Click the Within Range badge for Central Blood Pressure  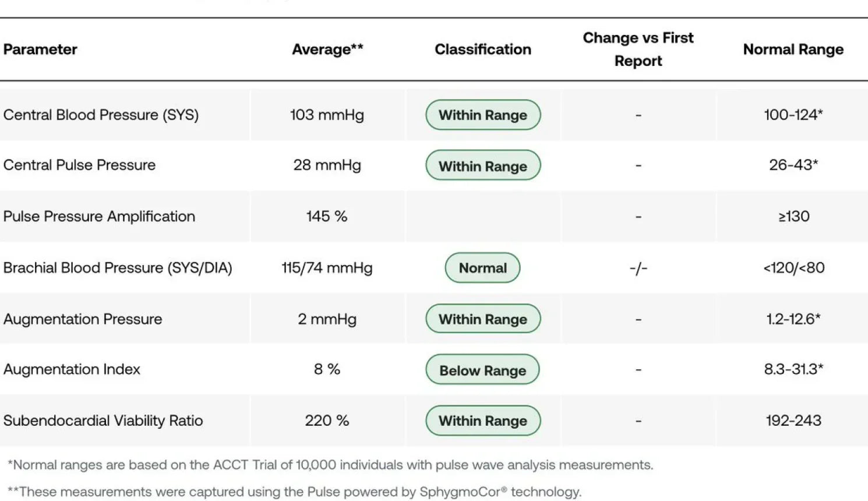pyautogui.click(x=483, y=115)
